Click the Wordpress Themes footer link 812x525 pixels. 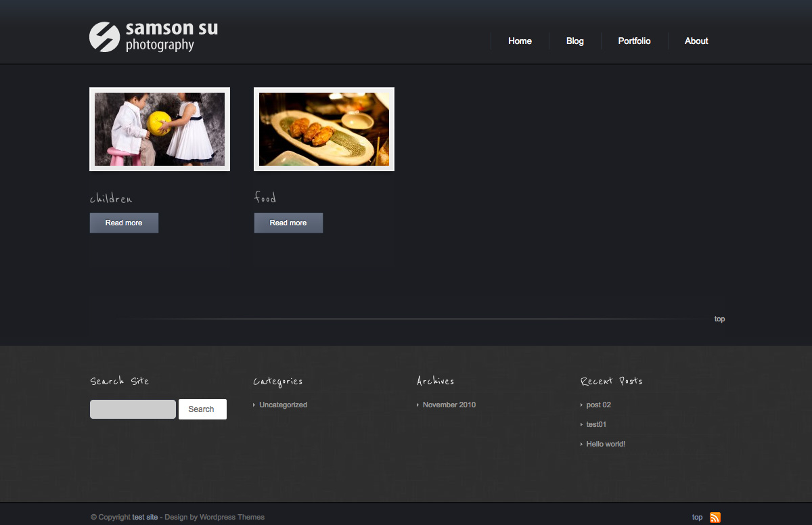(x=232, y=518)
